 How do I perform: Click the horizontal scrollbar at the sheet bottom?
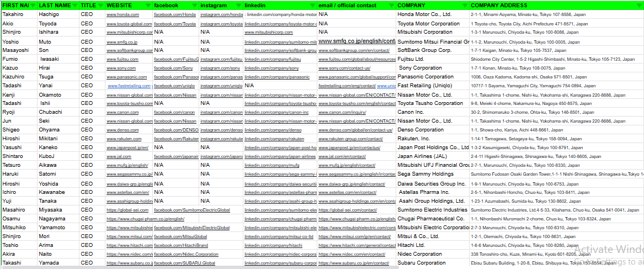coord(199,267)
